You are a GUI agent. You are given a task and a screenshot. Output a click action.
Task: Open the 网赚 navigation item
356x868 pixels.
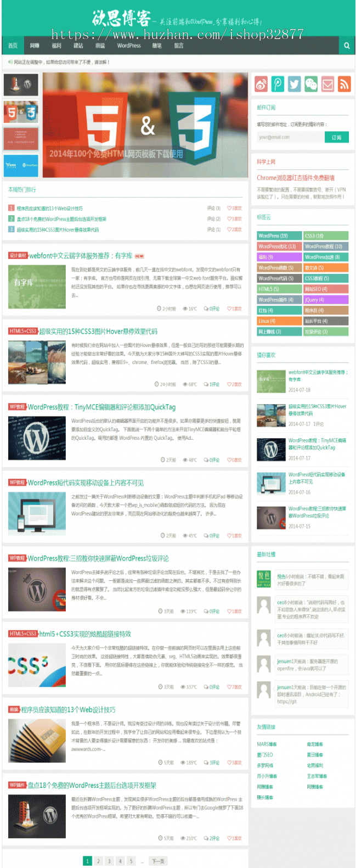(35, 46)
